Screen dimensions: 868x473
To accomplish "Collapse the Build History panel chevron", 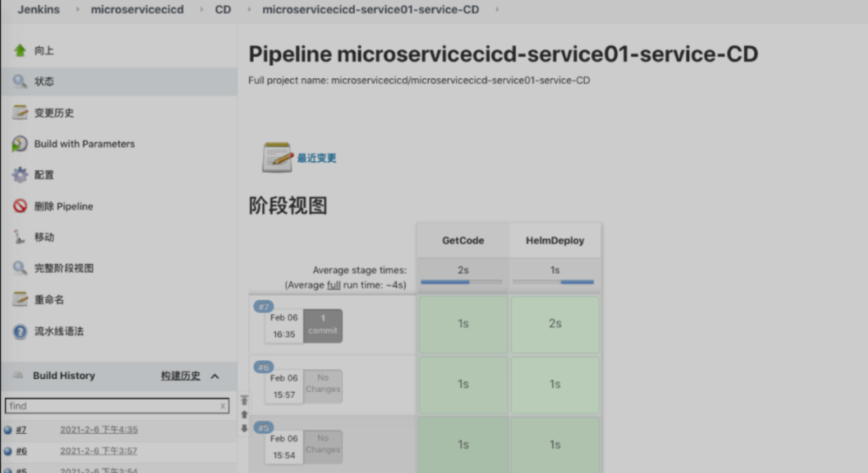I will pos(215,376).
